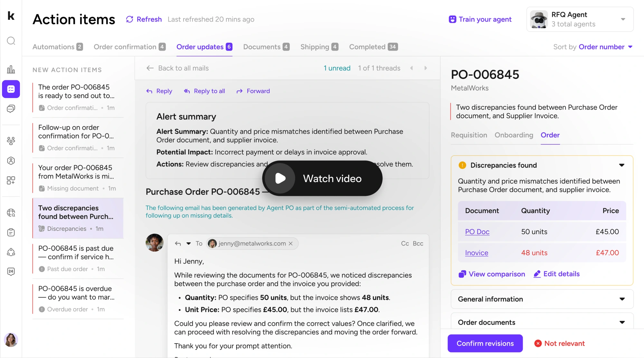Remove jenny@metalworks.com recipient chip
644x358 pixels.
click(x=290, y=244)
